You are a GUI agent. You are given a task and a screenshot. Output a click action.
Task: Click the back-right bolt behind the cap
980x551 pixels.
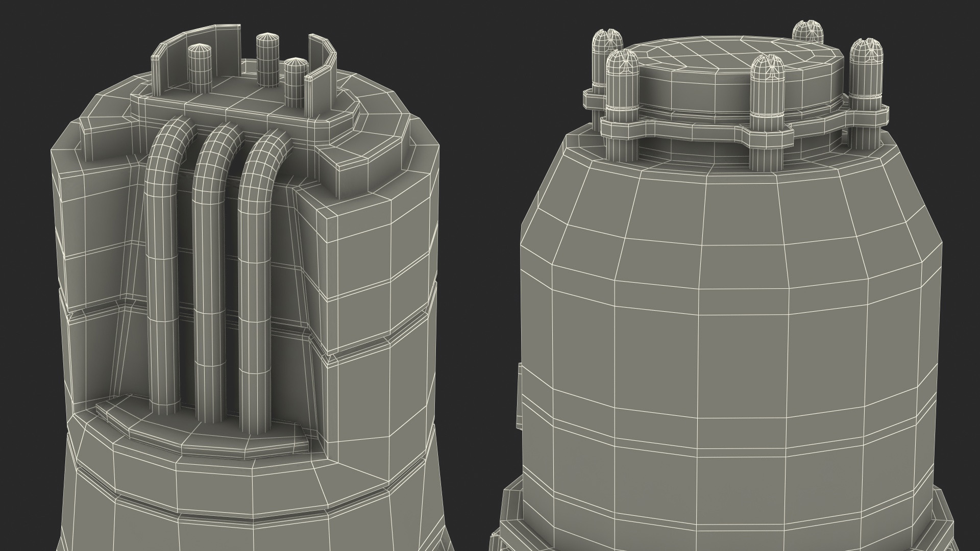(808, 32)
